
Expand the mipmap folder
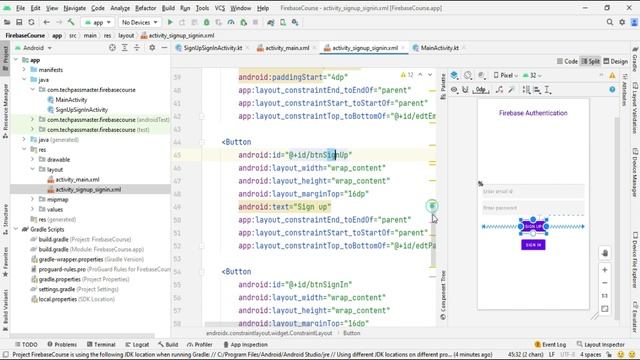coord(33,200)
